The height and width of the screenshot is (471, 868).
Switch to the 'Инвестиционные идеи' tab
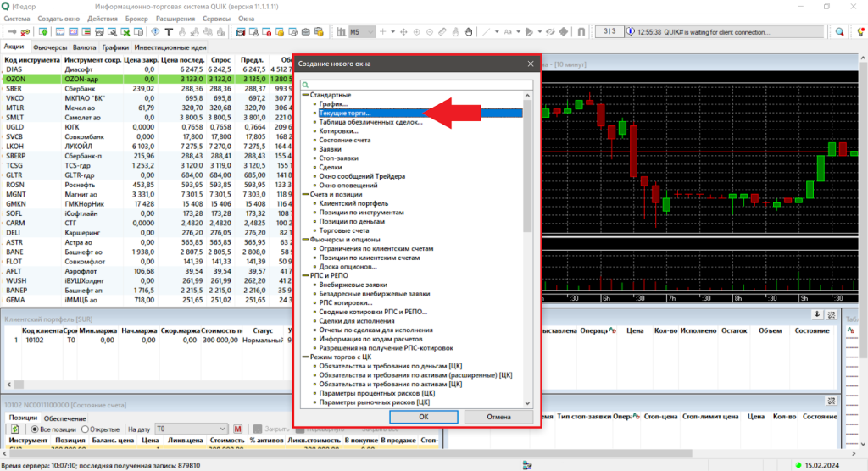tap(170, 47)
